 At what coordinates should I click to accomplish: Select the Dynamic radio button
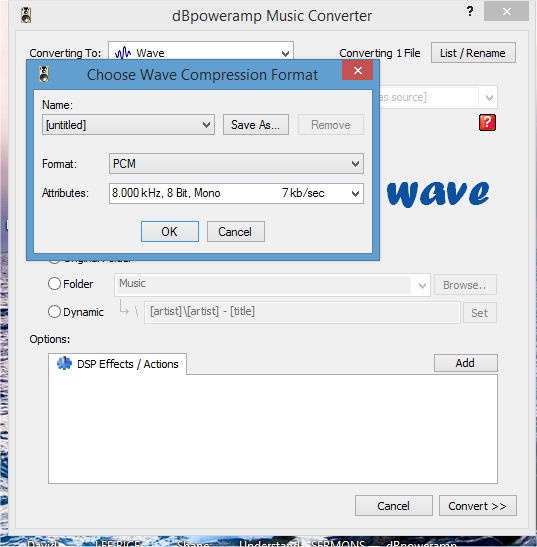click(54, 312)
